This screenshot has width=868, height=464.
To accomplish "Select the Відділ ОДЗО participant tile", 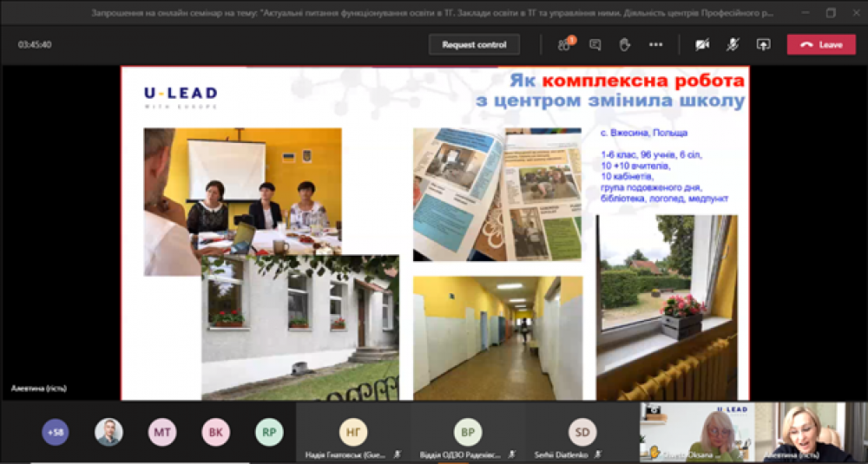I will pos(467,433).
